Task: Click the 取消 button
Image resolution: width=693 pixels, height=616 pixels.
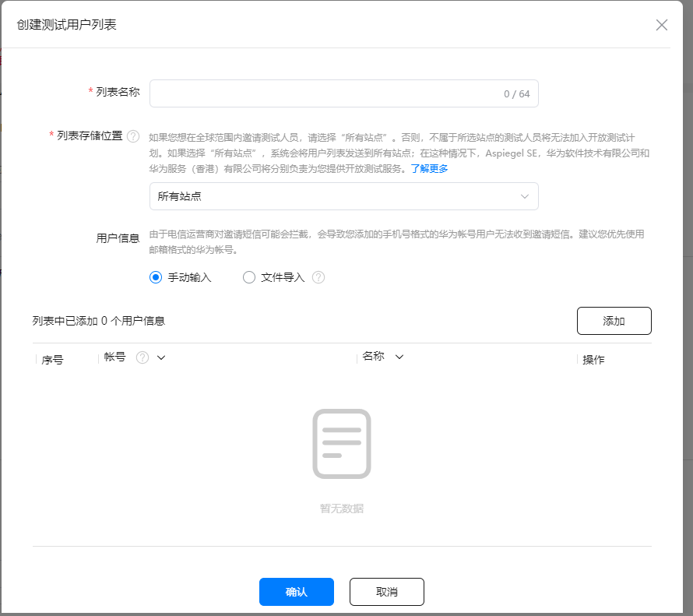Action: tap(387, 592)
